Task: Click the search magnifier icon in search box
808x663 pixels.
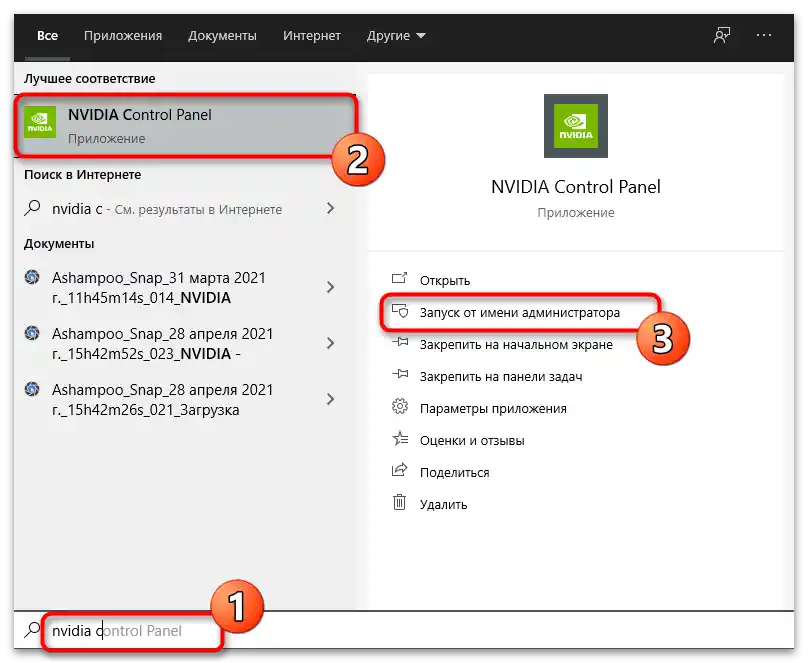Action: (32, 630)
